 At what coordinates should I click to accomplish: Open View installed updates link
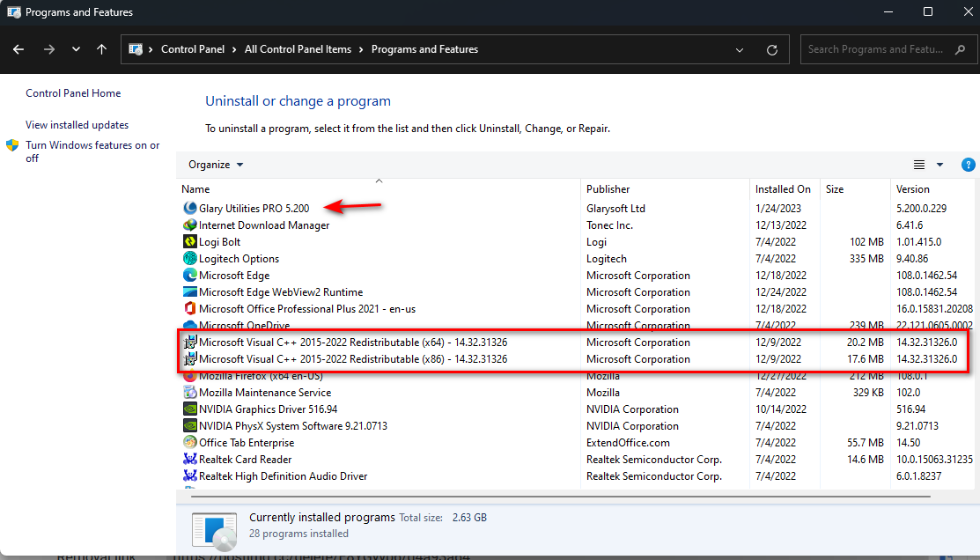coord(77,125)
